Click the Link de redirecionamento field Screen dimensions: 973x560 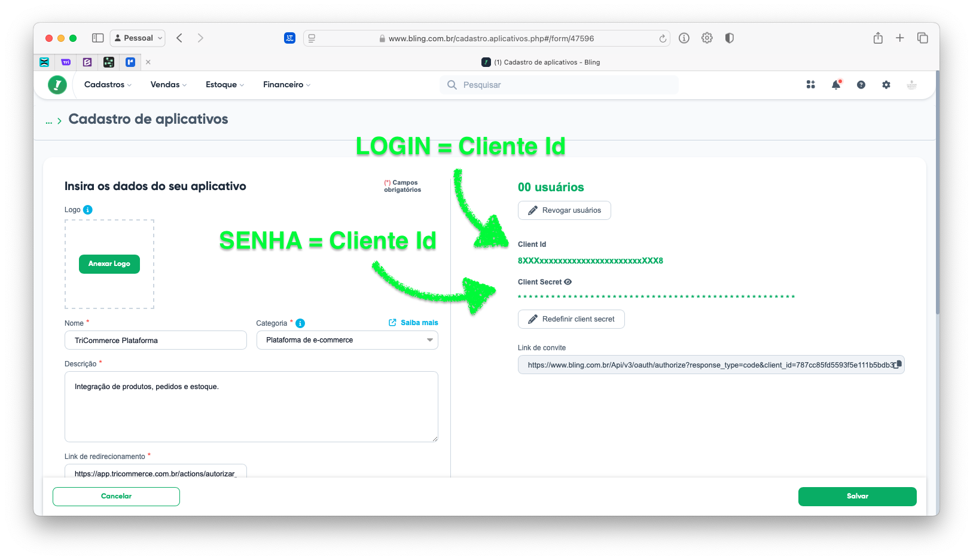coord(155,472)
